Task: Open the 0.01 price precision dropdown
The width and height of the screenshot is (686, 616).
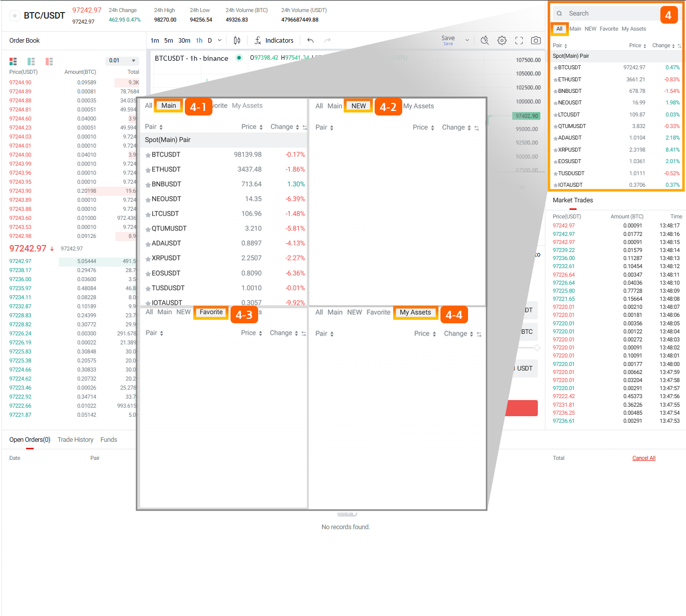Action: click(x=122, y=60)
